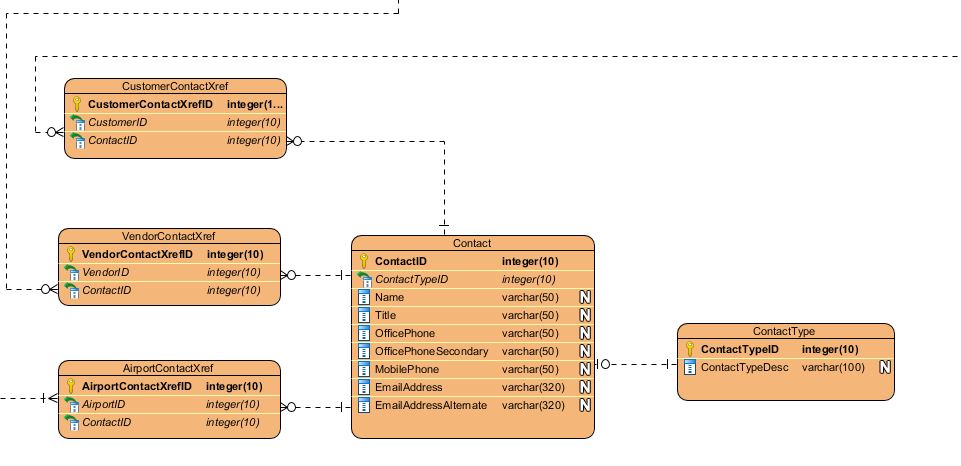The height and width of the screenshot is (466, 961).
Task: Click the nullable N marker on Name row
Action: [585, 297]
